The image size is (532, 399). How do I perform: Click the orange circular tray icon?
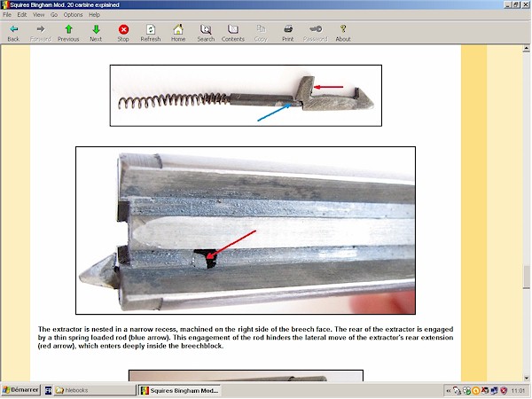click(x=475, y=391)
